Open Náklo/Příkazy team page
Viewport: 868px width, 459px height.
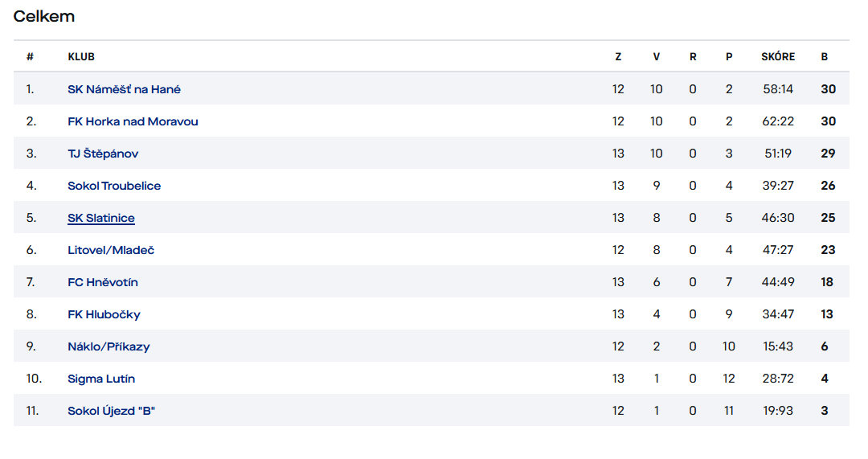point(108,346)
